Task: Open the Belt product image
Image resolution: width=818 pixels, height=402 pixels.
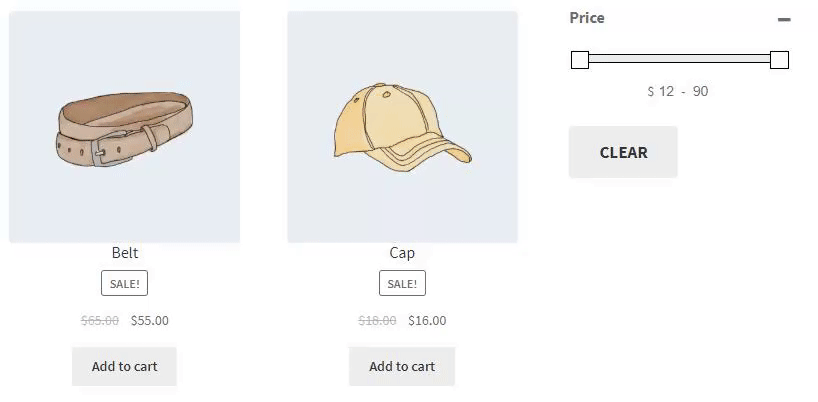Action: [x=124, y=127]
